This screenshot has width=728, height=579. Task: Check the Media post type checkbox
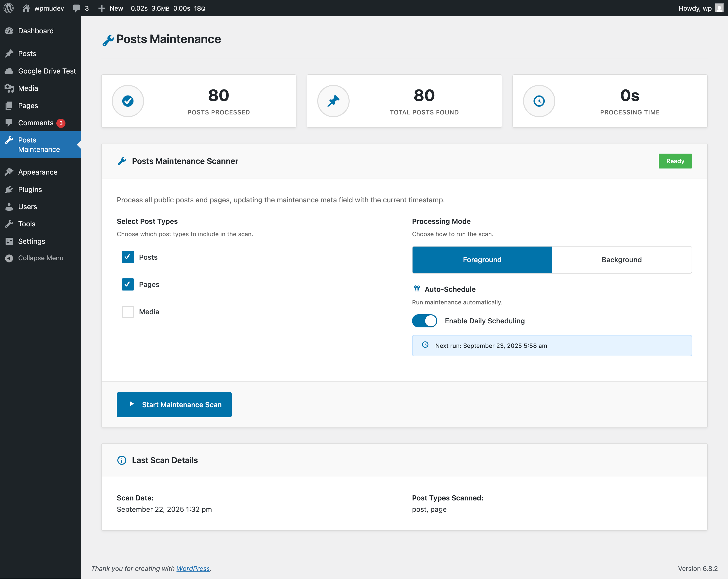click(128, 312)
